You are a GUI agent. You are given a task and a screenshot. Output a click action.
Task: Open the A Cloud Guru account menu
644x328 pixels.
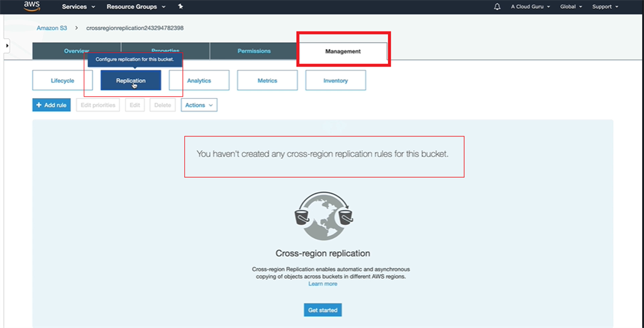530,6
